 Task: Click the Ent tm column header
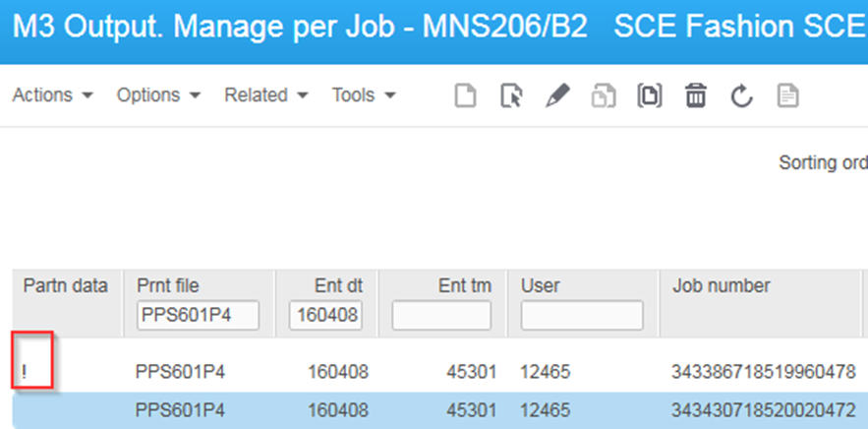465,286
